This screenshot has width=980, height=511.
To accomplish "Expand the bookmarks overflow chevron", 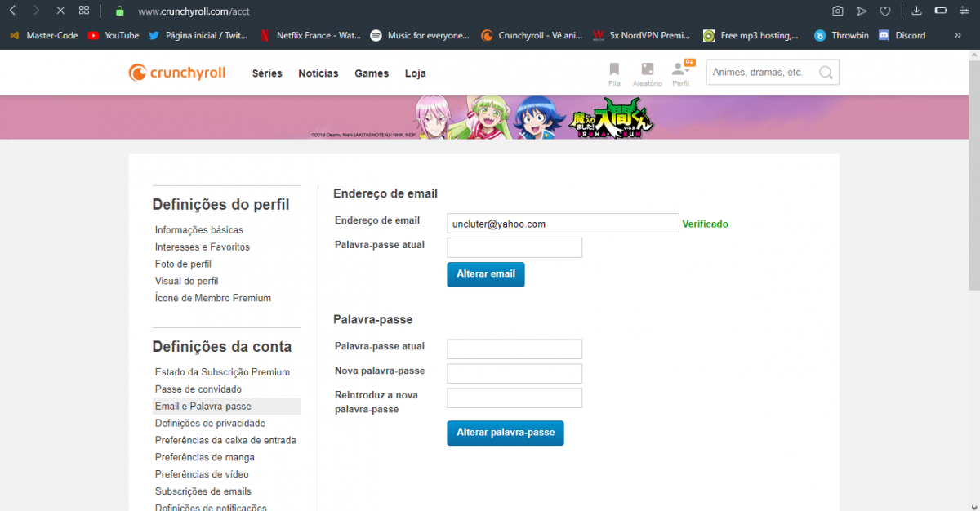I will point(957,35).
